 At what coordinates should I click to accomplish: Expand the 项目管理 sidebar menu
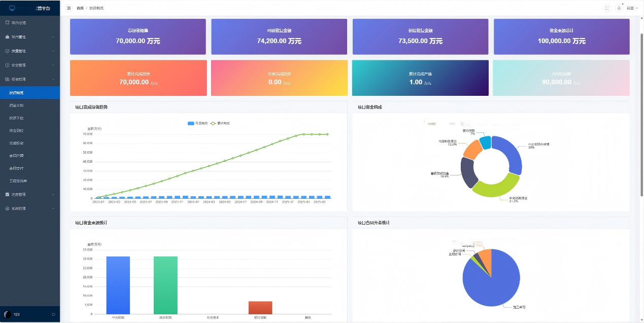point(30,37)
